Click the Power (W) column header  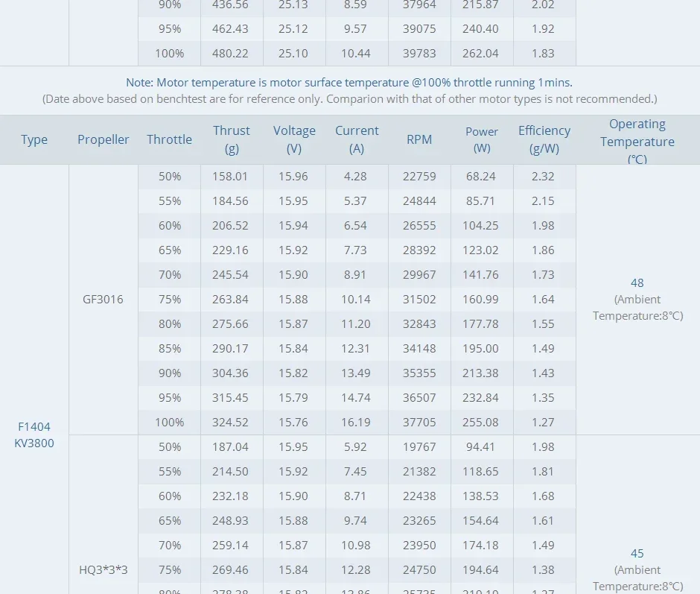tap(482, 139)
